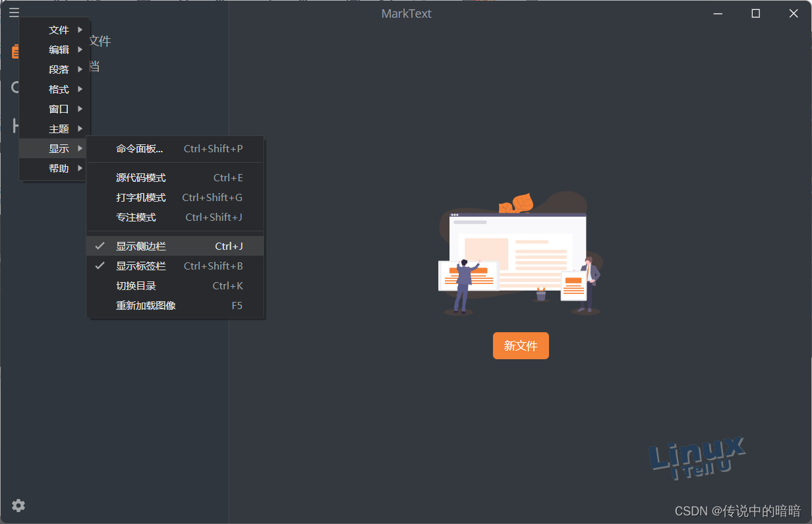
Task: Toggle 显示标签栏 tab bar visibility
Action: point(175,266)
